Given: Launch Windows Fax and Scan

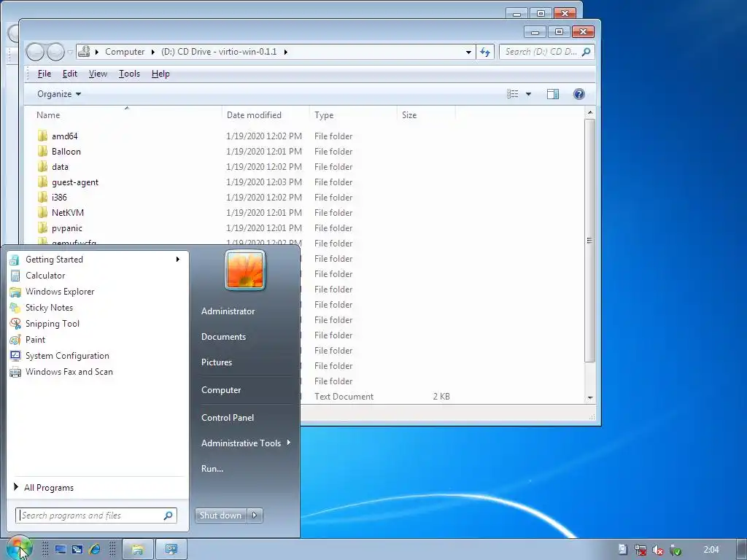Looking at the screenshot, I should point(69,372).
